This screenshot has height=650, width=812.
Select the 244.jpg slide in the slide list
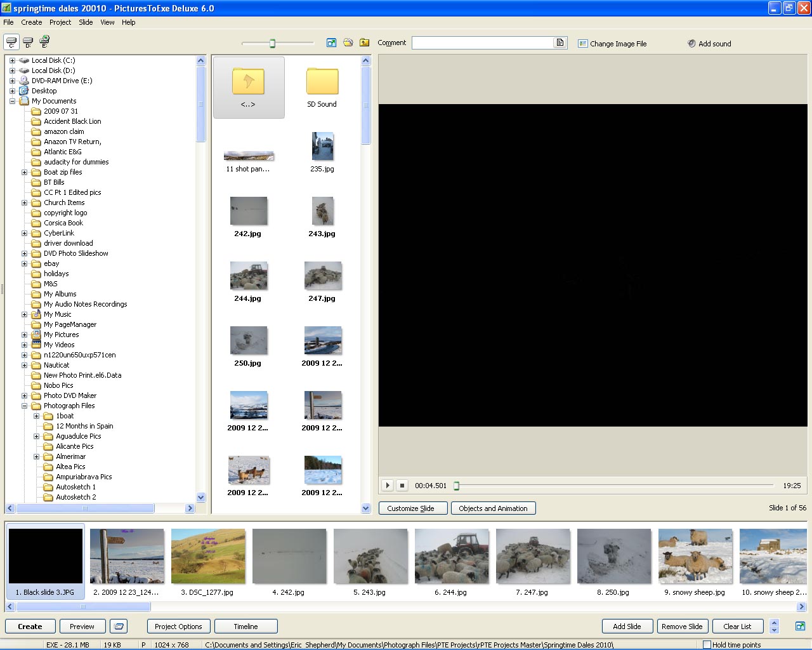[451, 557]
